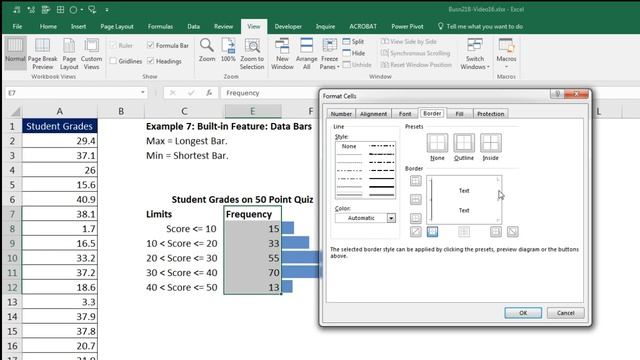Toggle the Formula Bar checkbox
Screen dimensions: 640x360
coord(150,45)
